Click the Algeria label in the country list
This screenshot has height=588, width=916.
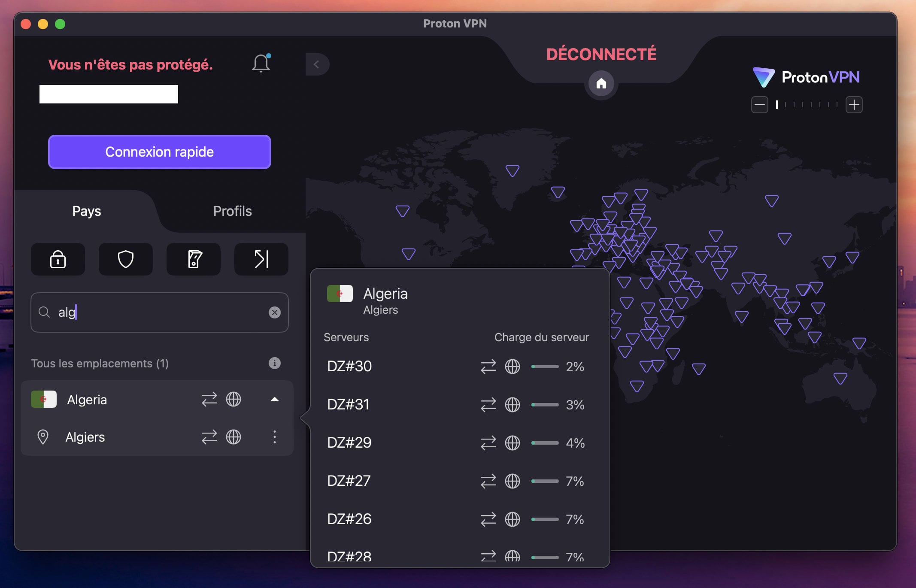[87, 400]
